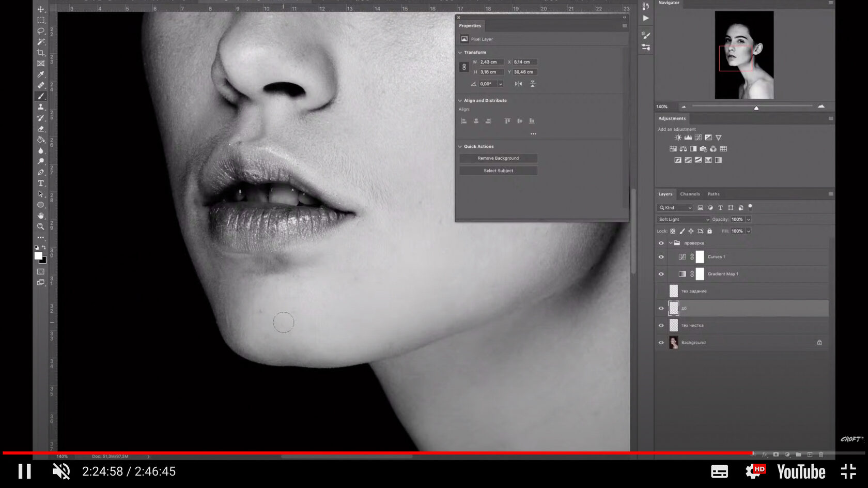This screenshot has height=488, width=868.
Task: Hide the Curves 1 layer
Action: coord(661,257)
